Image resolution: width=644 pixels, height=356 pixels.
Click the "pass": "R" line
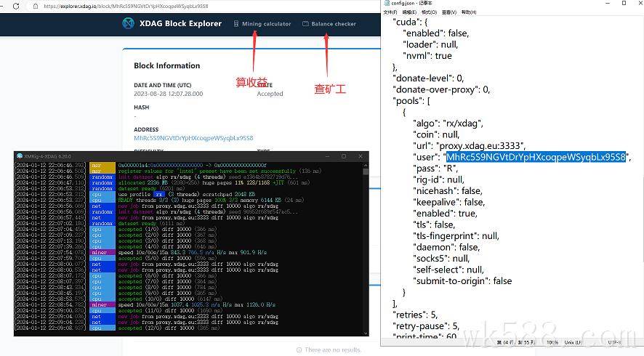point(435,169)
